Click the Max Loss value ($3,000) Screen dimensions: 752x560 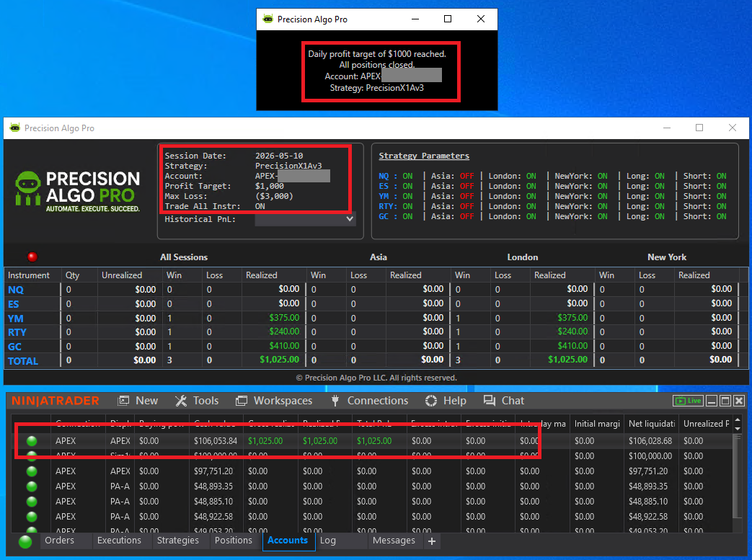click(274, 196)
